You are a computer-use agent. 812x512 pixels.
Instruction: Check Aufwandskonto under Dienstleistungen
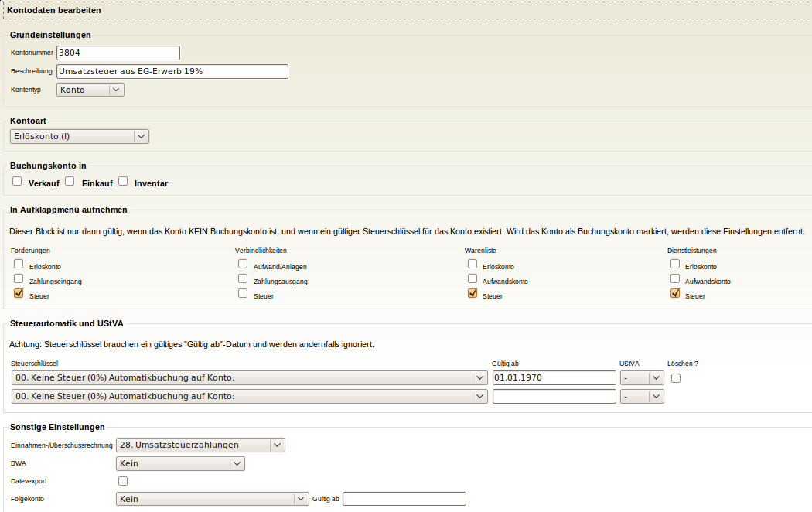675,278
